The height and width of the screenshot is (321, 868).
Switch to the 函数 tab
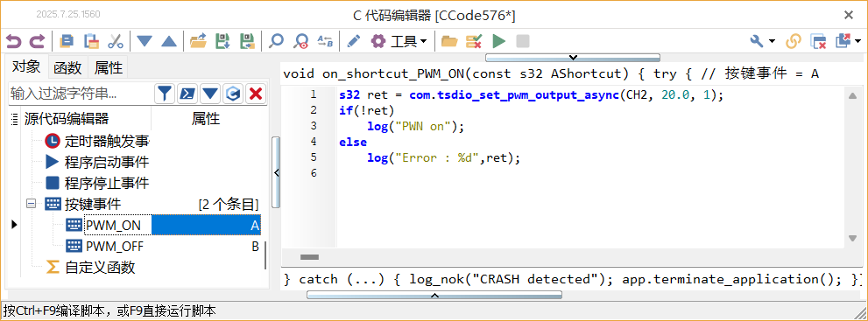click(67, 68)
